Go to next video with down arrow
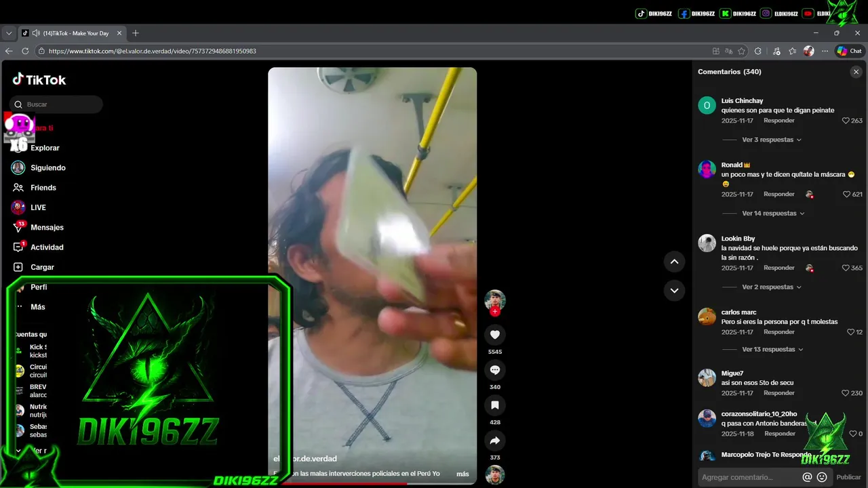Image resolution: width=868 pixels, height=488 pixels. (x=674, y=290)
